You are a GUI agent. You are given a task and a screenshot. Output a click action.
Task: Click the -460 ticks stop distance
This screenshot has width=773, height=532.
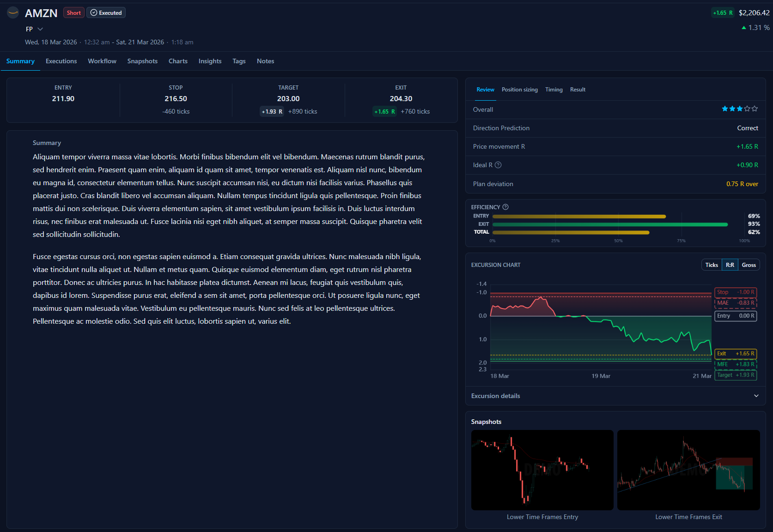tap(176, 111)
